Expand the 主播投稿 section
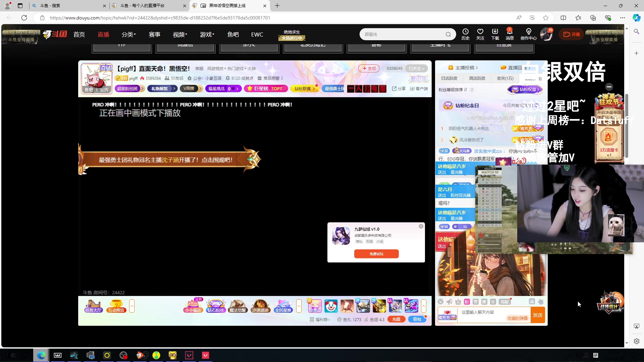Image resolution: width=644 pixels, height=362 pixels. 463,68
